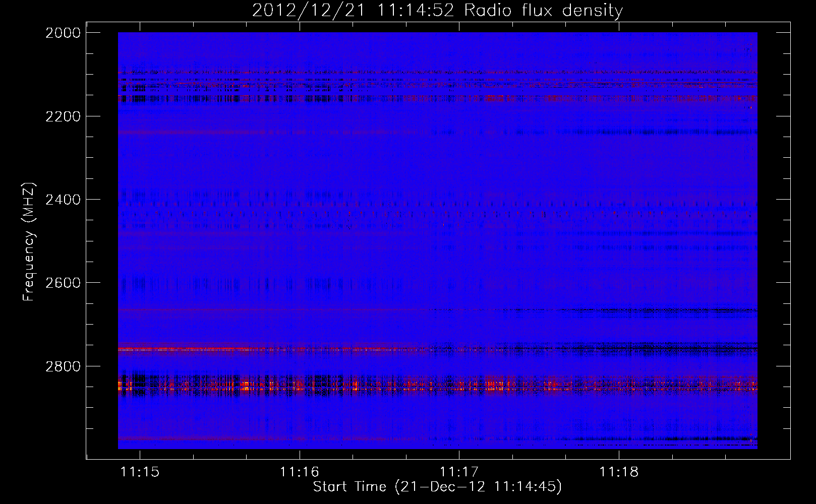Click the 2400 frequency tick label

[x=63, y=200]
